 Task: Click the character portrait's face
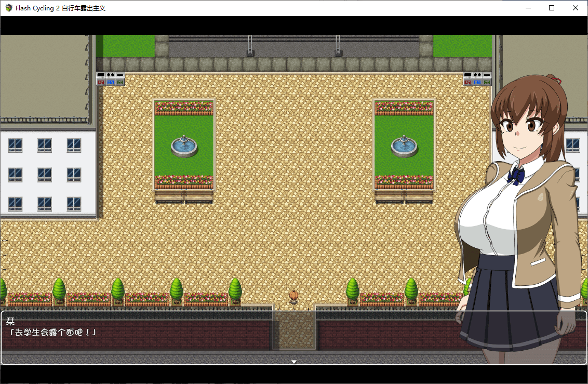524,129
